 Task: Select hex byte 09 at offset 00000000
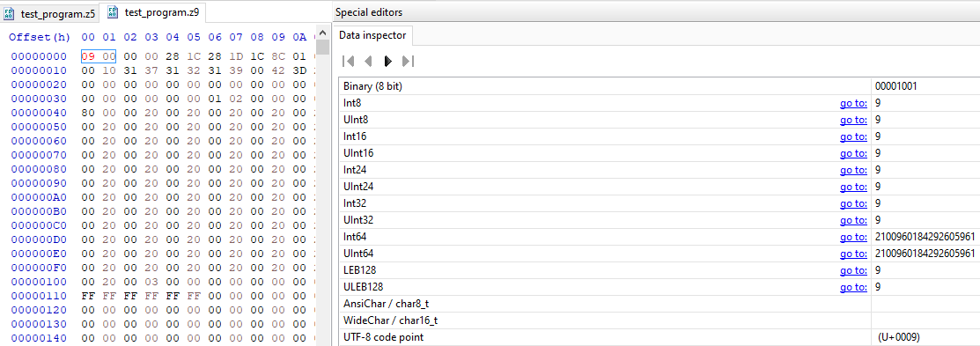[88, 56]
